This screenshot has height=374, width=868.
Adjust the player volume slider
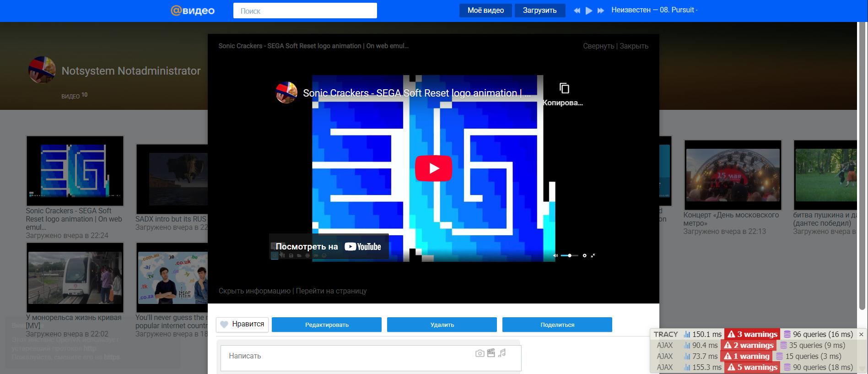click(569, 255)
